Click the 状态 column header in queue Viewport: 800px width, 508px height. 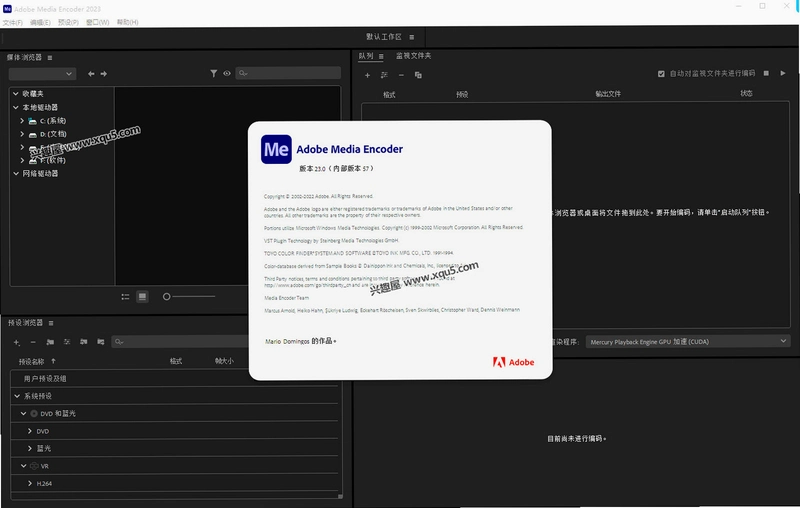pos(746,93)
